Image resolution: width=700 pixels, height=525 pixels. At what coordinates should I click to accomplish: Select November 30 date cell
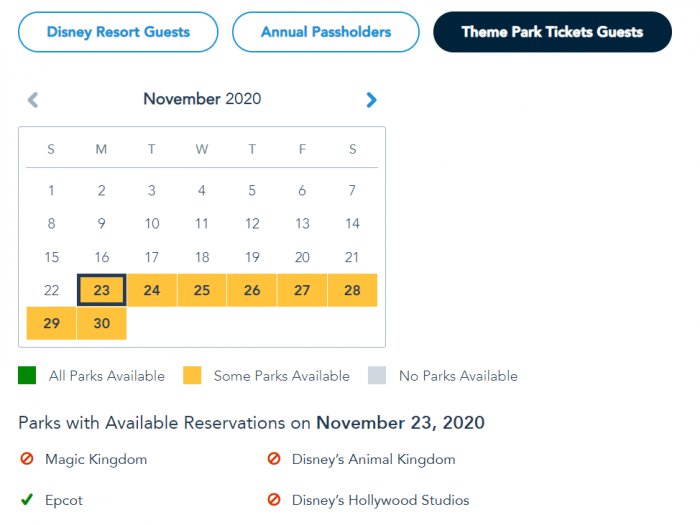[102, 324]
